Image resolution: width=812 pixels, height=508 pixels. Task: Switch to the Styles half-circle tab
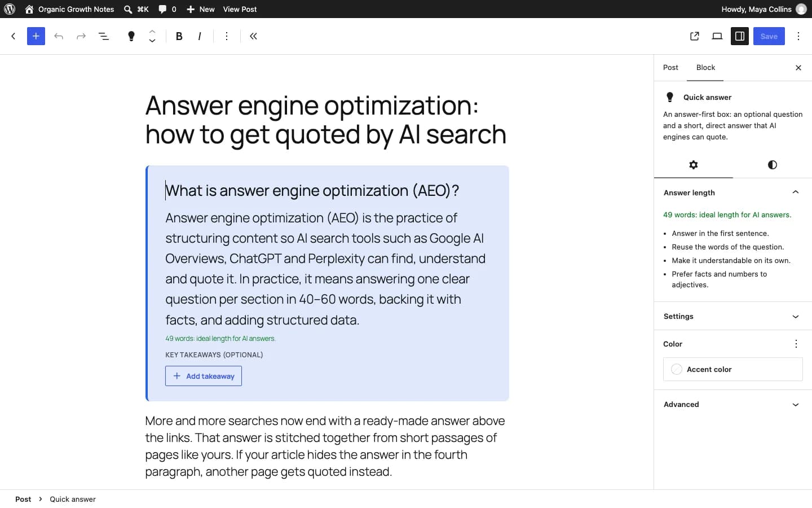pos(773,165)
